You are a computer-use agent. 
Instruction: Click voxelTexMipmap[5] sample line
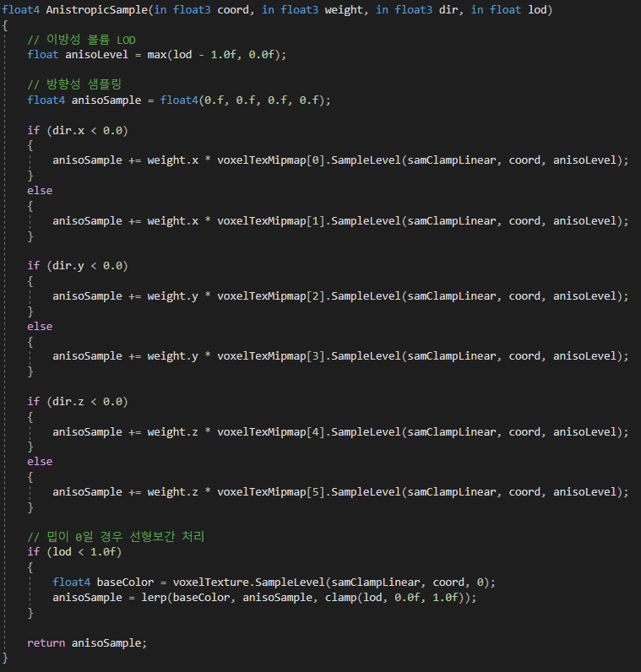340,492
